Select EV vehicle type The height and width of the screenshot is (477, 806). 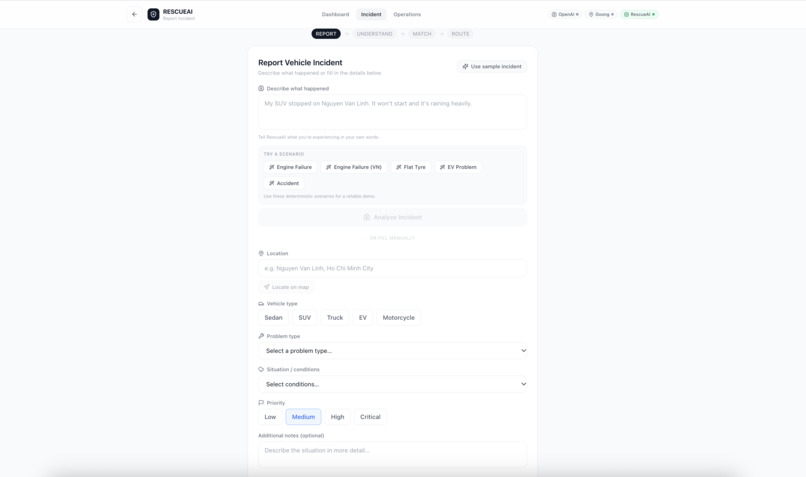[x=363, y=318]
